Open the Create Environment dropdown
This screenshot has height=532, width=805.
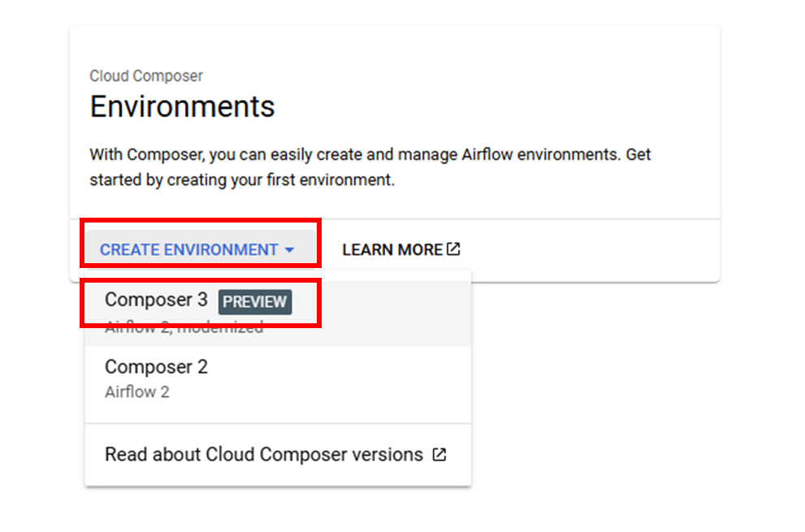tap(200, 249)
